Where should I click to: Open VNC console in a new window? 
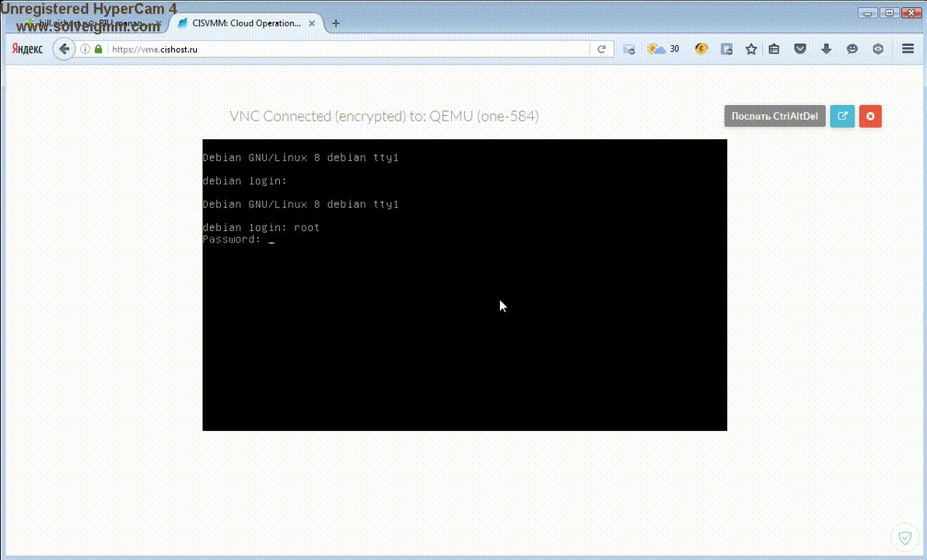[x=842, y=117]
